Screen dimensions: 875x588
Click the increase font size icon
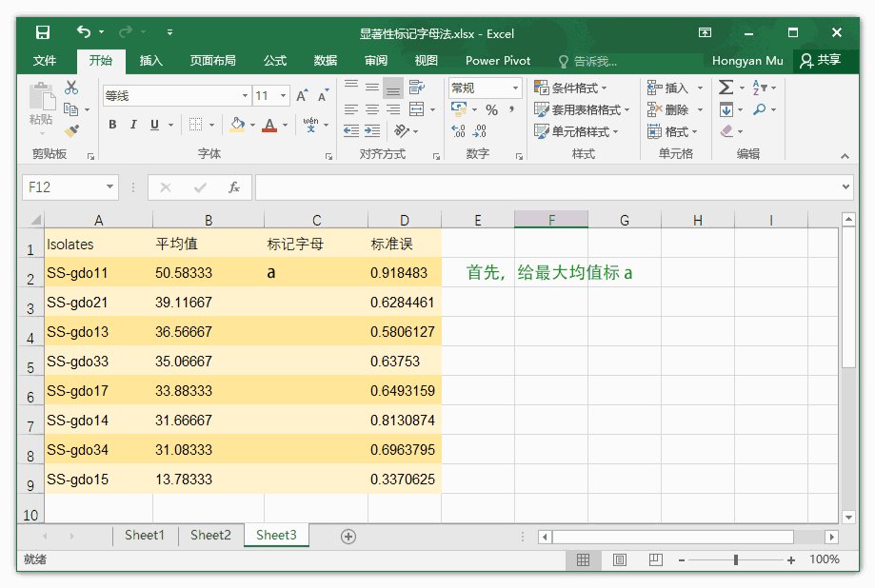pos(302,96)
